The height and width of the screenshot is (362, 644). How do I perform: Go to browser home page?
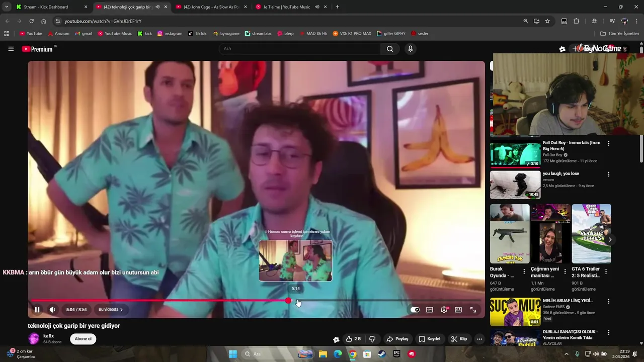pos(44,21)
